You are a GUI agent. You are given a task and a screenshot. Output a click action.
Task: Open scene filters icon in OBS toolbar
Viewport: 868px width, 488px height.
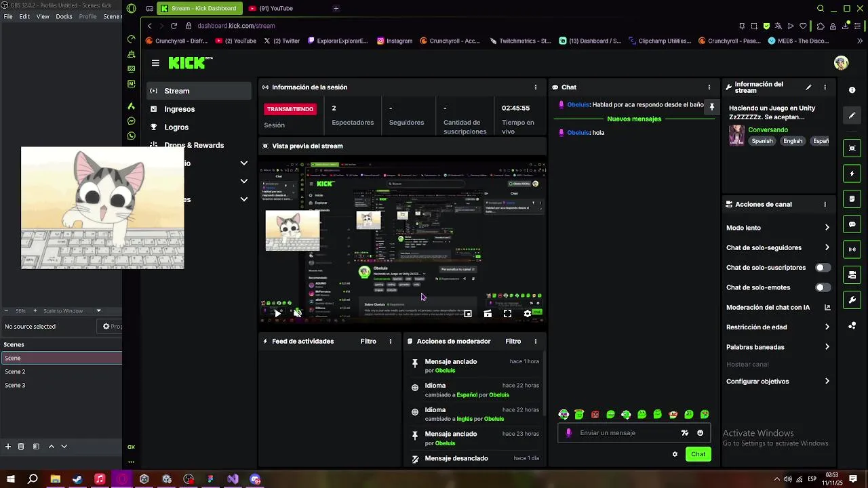point(36,447)
